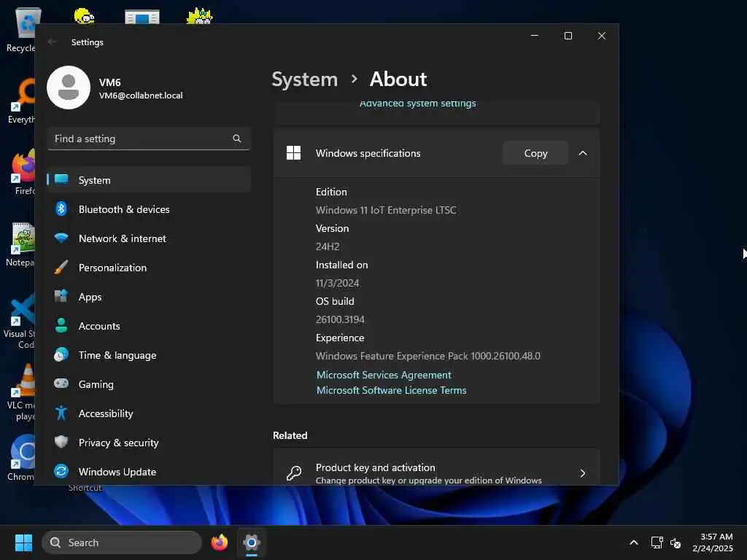
Task: Click the taskbar Search box
Action: [x=122, y=542]
